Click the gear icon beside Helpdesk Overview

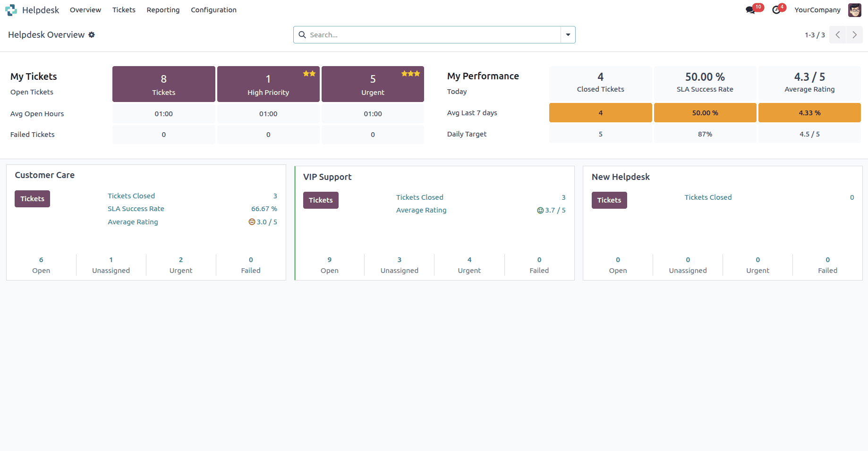click(92, 35)
